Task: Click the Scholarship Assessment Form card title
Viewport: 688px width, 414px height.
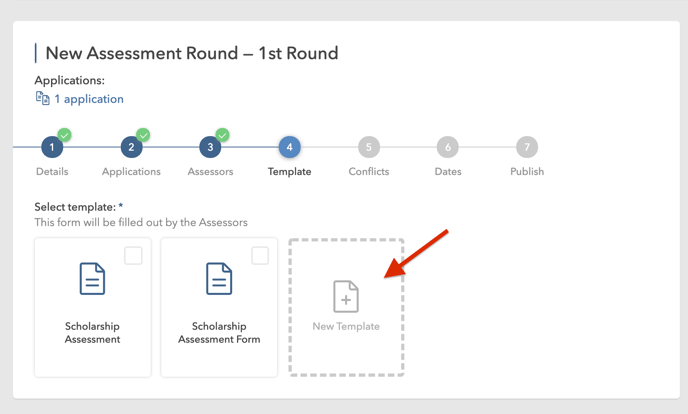Action: pyautogui.click(x=219, y=333)
